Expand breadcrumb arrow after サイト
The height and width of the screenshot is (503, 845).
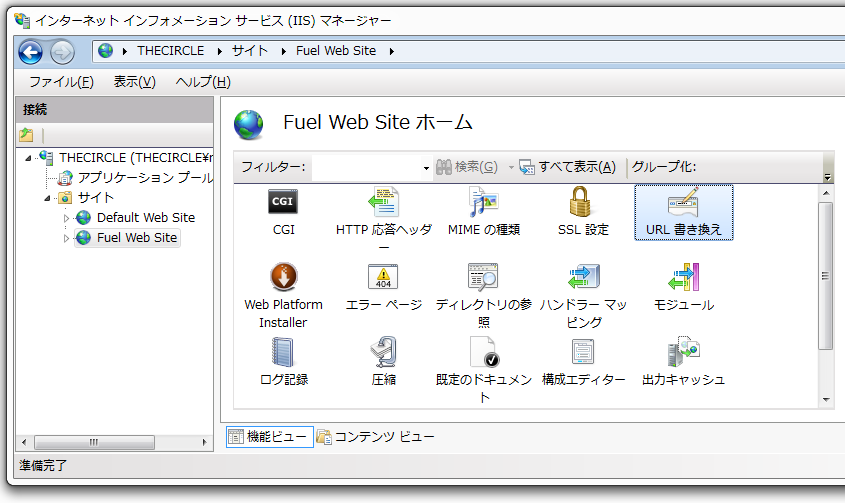283,51
